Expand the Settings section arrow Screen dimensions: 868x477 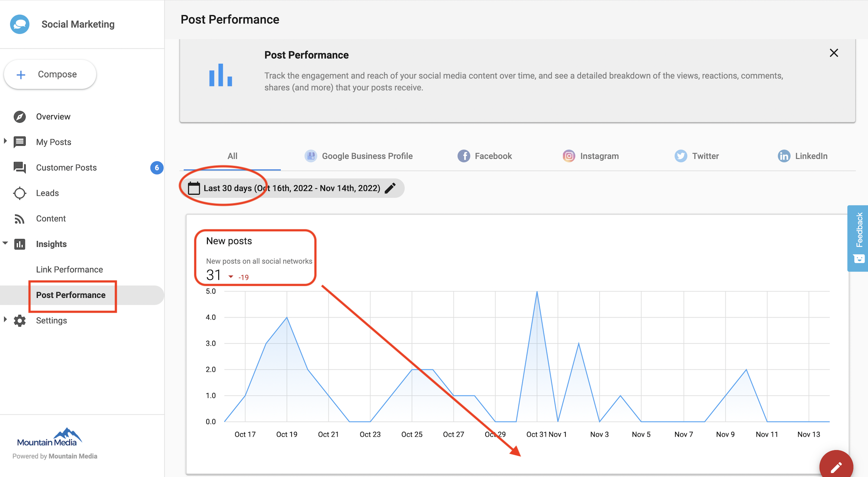pyautogui.click(x=5, y=320)
